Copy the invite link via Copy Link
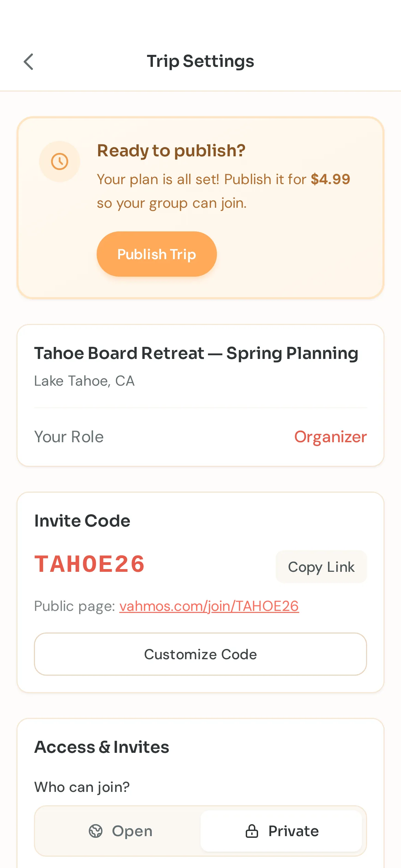This screenshot has height=868, width=401. coord(321,567)
